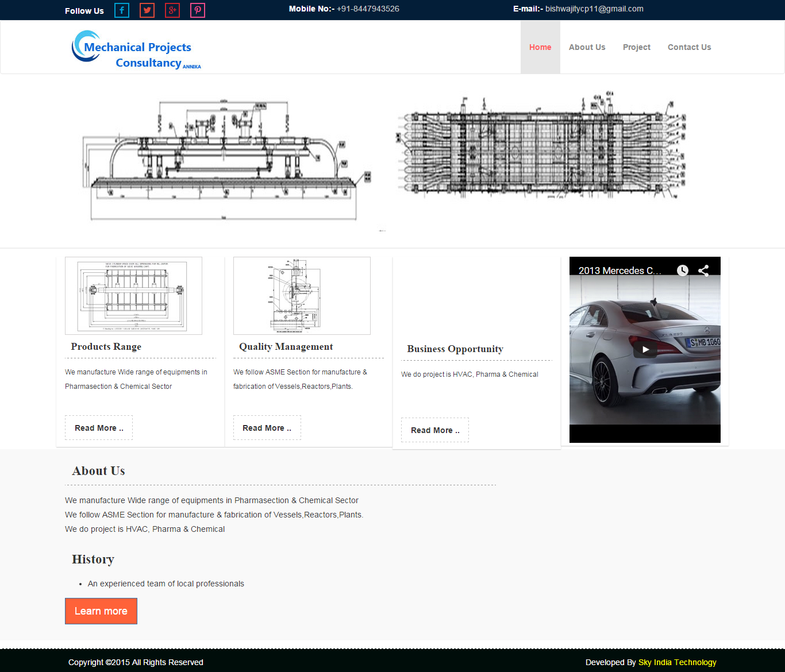Open the Pinterest social icon
785x672 pixels.
point(198,10)
